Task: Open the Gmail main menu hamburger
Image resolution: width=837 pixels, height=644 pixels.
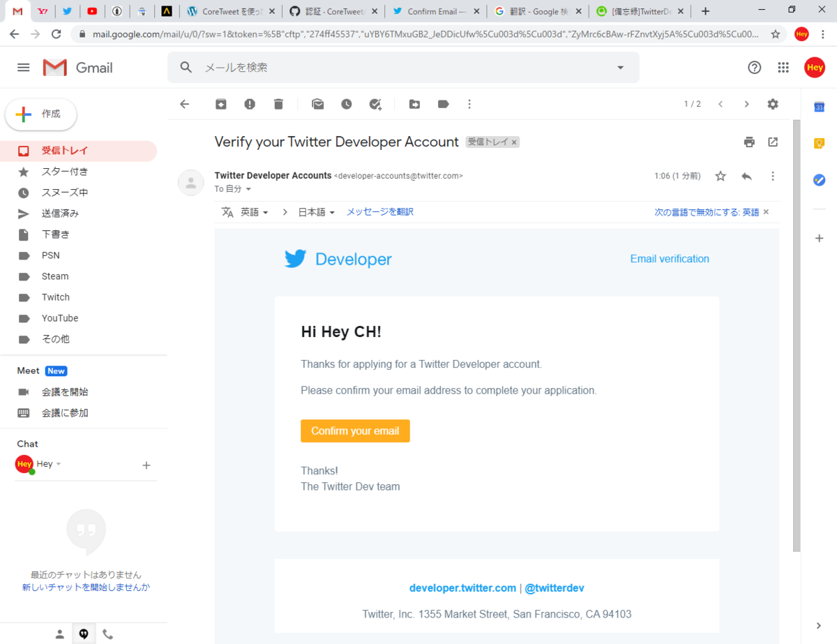Action: click(24, 68)
